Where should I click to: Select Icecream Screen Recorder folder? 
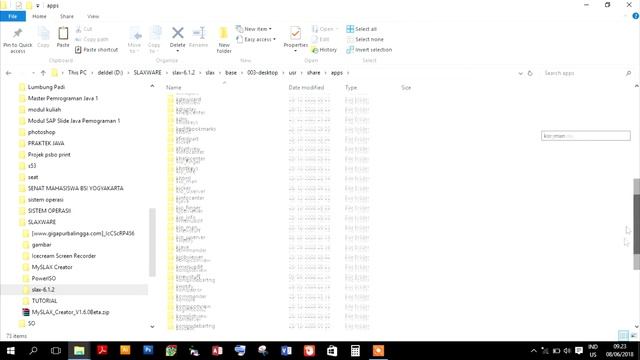[x=63, y=256]
